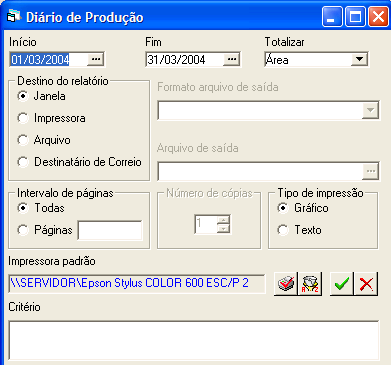This screenshot has height=365, width=391.
Task: Click the Impressora padrão printer name field
Action: [137, 283]
